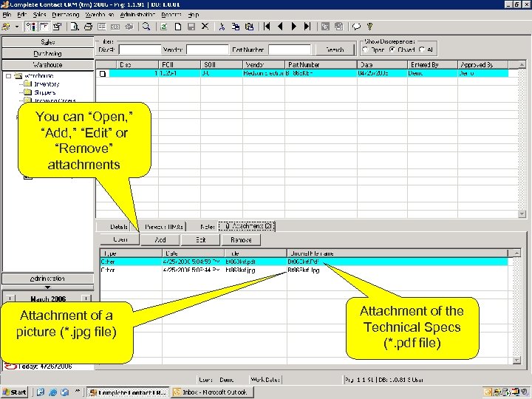The width and height of the screenshot is (532, 399).
Task: Select the Closed discrepancies radio button
Action: (x=392, y=50)
